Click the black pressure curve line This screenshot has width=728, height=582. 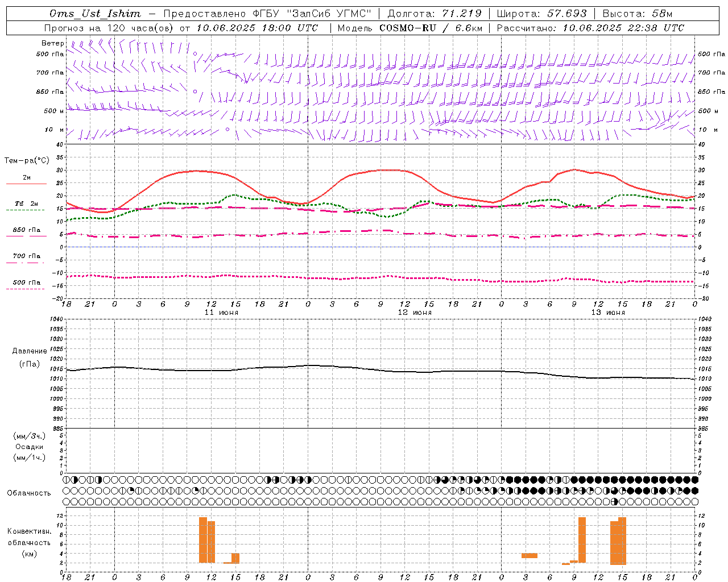pyautogui.click(x=380, y=371)
